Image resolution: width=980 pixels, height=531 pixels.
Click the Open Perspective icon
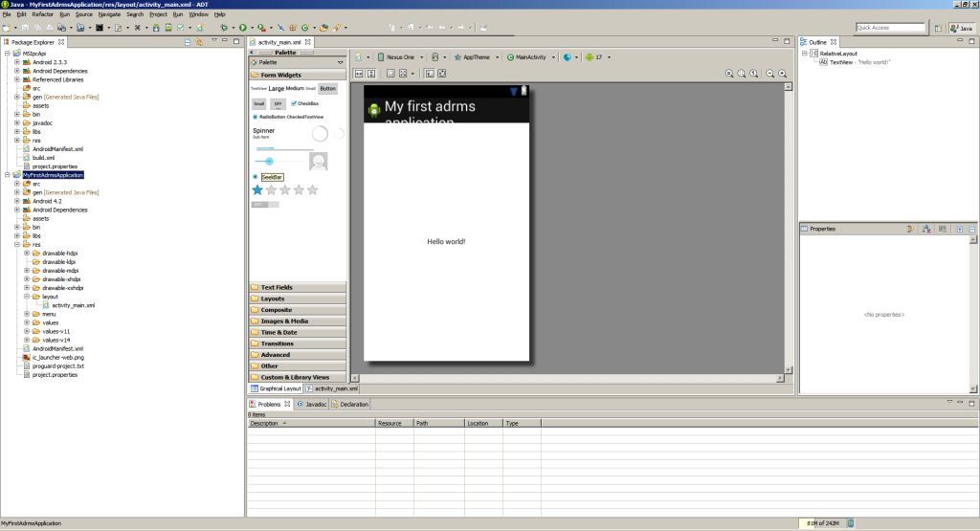[x=938, y=28]
